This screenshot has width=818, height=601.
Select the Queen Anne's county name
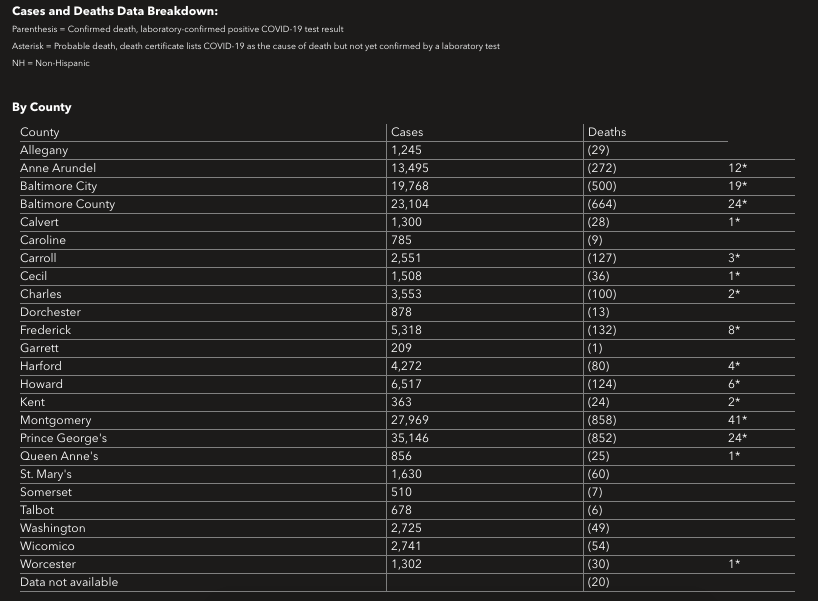[59, 456]
